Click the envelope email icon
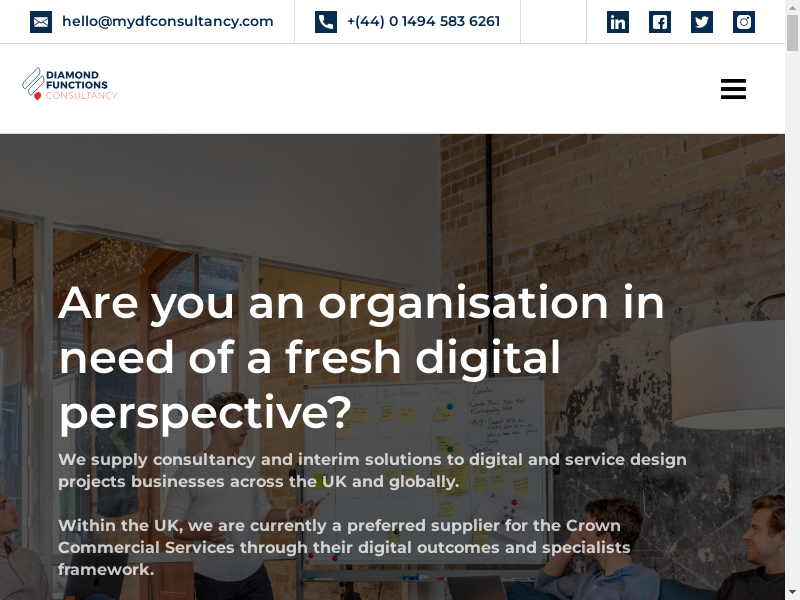This screenshot has height=600, width=800. pos(41,22)
